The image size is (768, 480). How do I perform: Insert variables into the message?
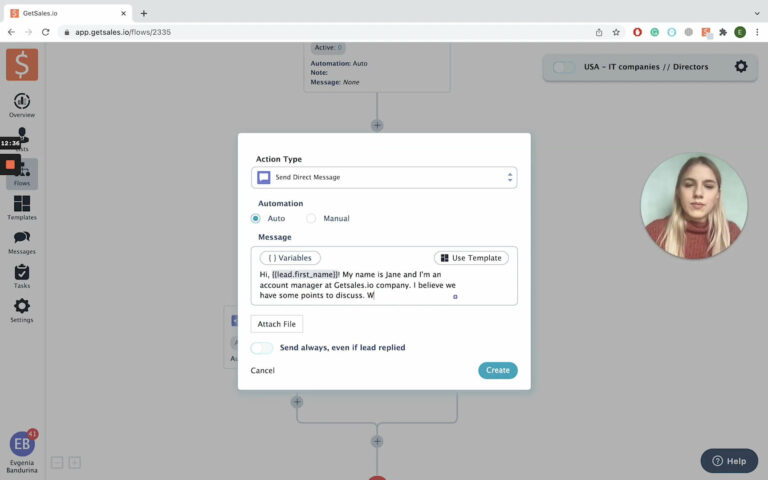pos(290,258)
